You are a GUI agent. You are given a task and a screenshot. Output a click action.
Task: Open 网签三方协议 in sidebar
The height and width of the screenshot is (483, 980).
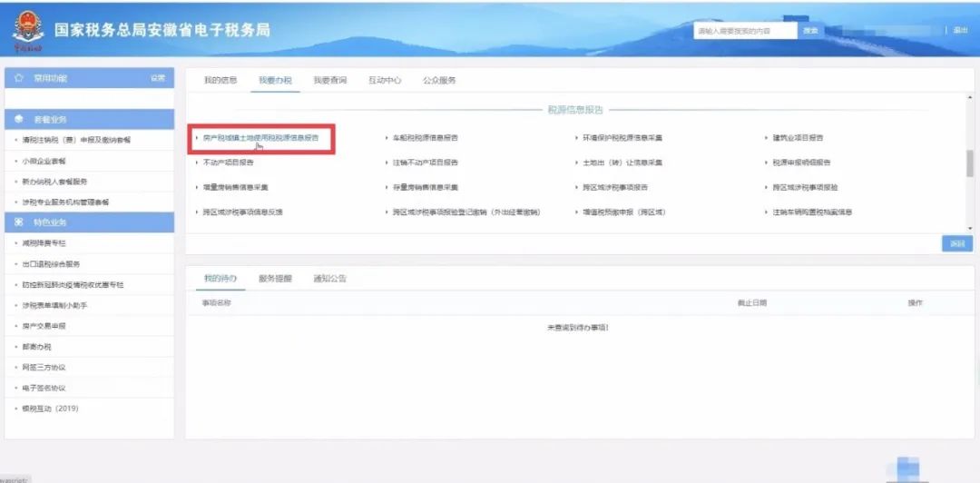tap(44, 368)
